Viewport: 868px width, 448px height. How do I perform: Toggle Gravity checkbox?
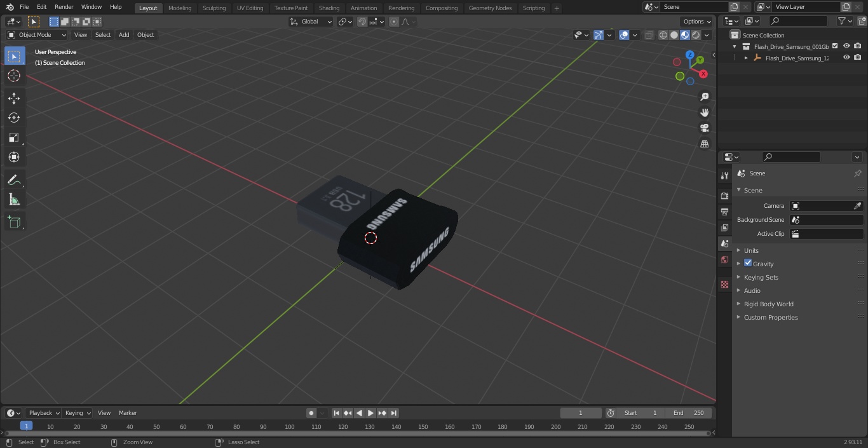click(x=748, y=263)
